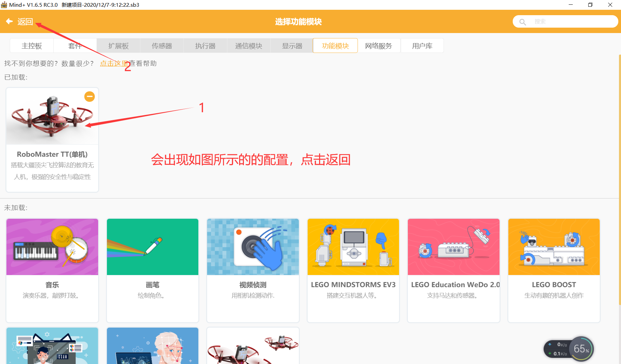Open the 点击这里 help link
621x364 pixels.
tap(114, 63)
